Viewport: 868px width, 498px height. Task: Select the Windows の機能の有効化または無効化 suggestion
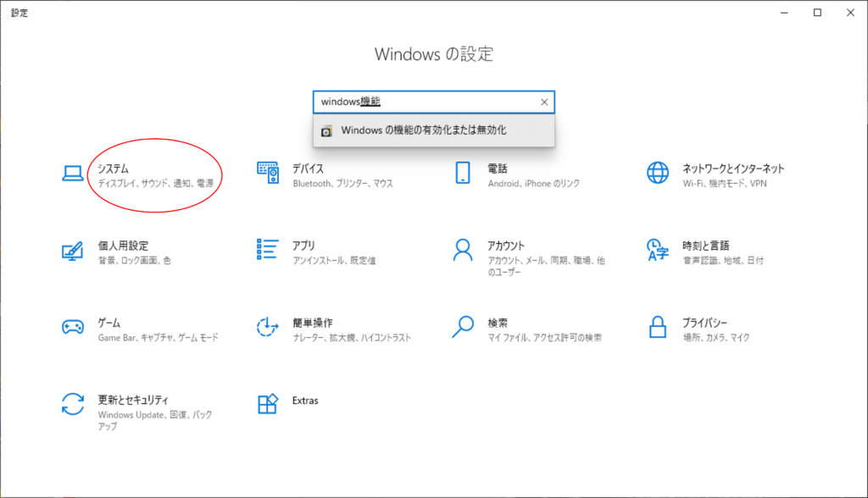[x=424, y=130]
